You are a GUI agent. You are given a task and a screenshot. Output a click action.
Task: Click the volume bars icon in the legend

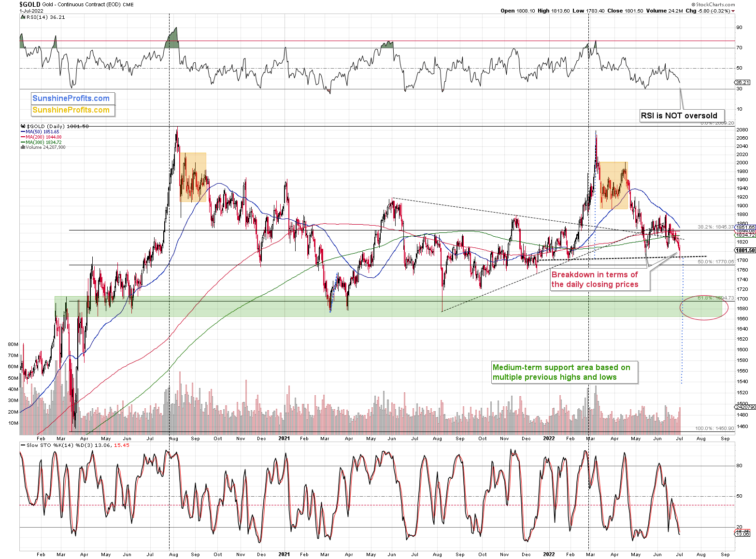point(23,147)
